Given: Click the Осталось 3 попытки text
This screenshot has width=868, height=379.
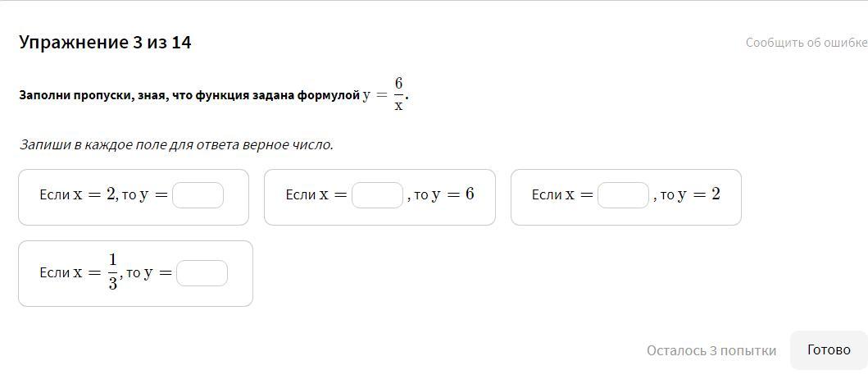Looking at the screenshot, I should 711,350.
